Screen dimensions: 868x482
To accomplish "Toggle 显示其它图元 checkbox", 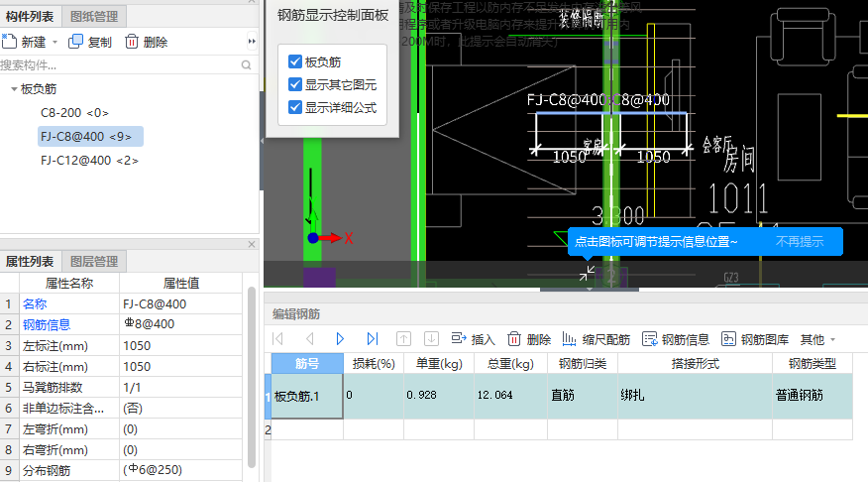I will pyautogui.click(x=295, y=84).
